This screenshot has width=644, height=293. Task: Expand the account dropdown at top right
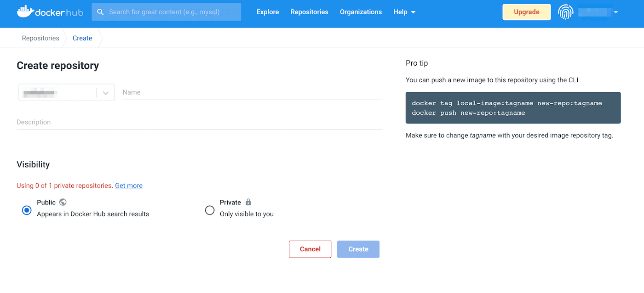point(616,12)
